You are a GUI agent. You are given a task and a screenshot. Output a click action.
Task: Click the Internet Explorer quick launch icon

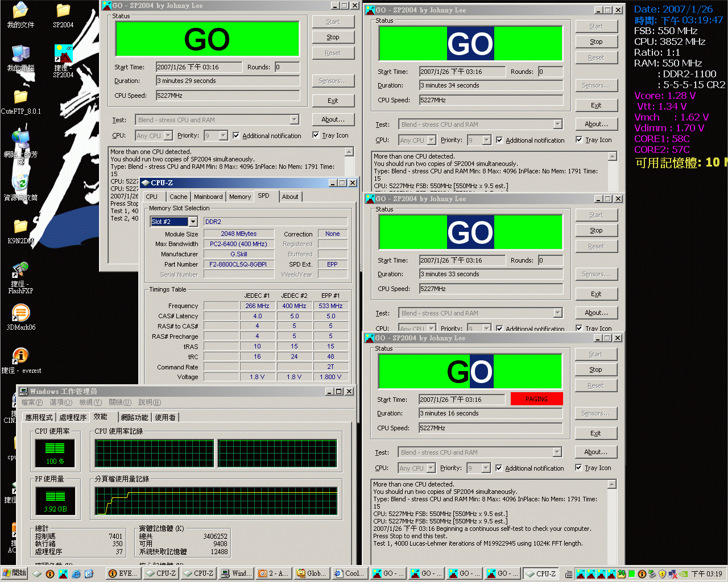[x=76, y=574]
